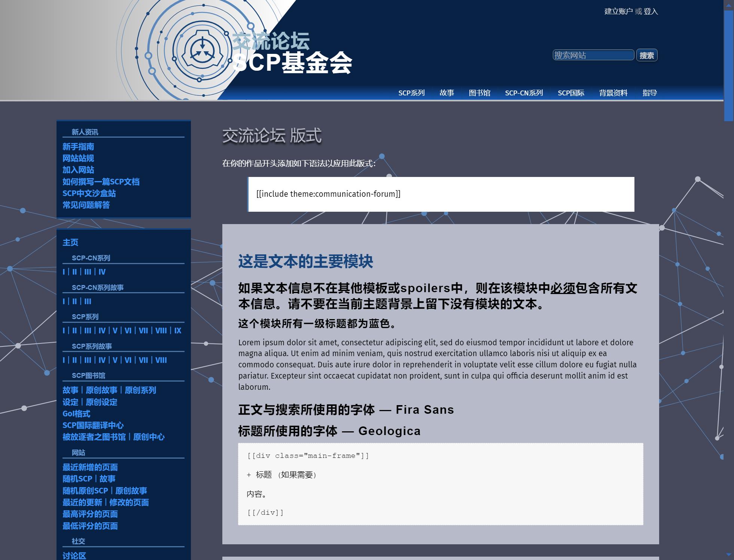Open series IX under SCP系列

179,331
